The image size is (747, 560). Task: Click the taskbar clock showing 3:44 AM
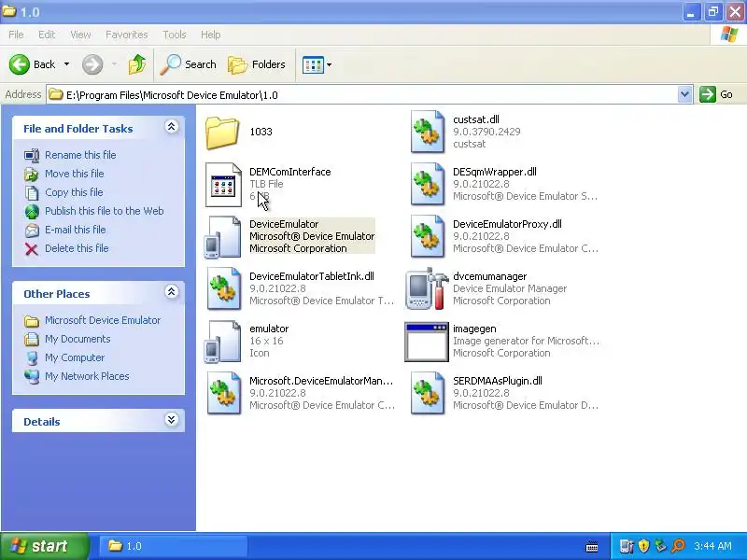(x=712, y=546)
